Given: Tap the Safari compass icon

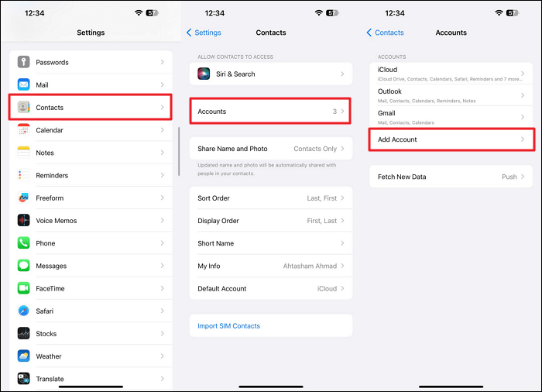Looking at the screenshot, I should 23,311.
